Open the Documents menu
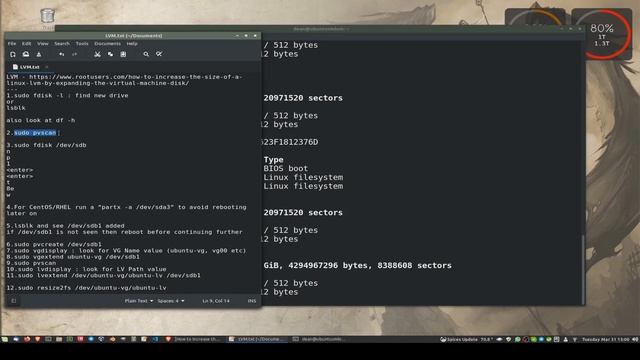Screen dimensions: 640x360 (x=108, y=44)
